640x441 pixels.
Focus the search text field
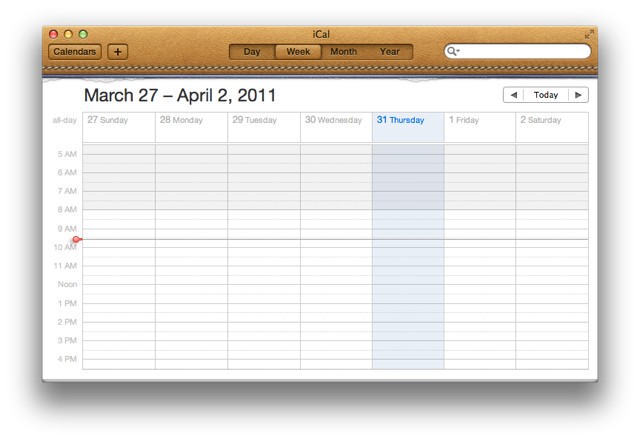point(524,52)
